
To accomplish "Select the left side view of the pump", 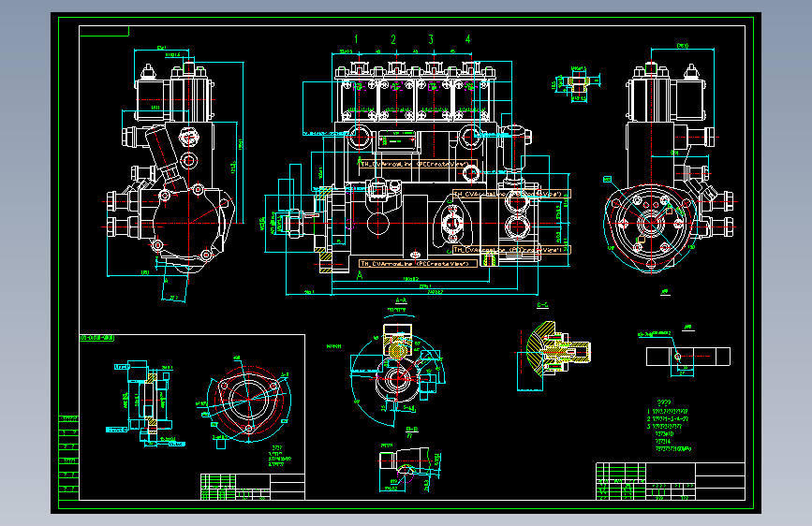I will click(173, 173).
